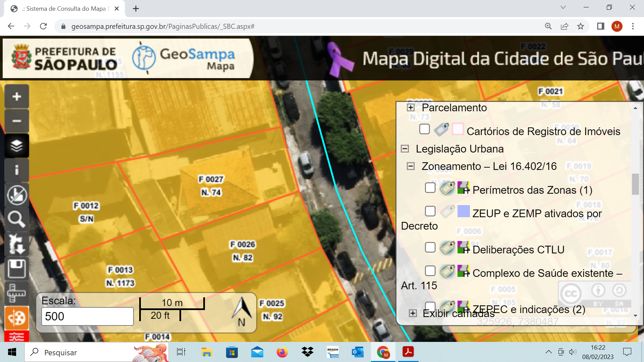Viewport: 644px width, 362px height.
Task: Click the Parcelamento label
Action: coord(454,108)
